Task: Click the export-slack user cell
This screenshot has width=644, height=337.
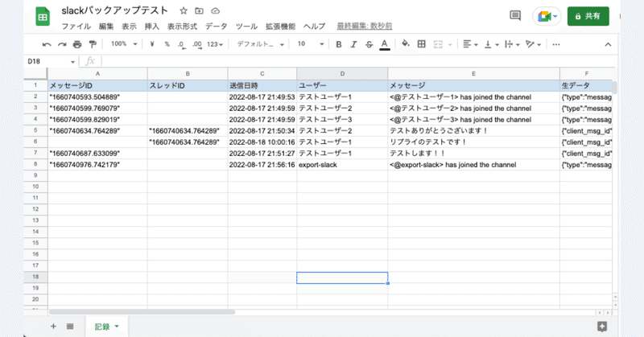Action: click(342, 165)
